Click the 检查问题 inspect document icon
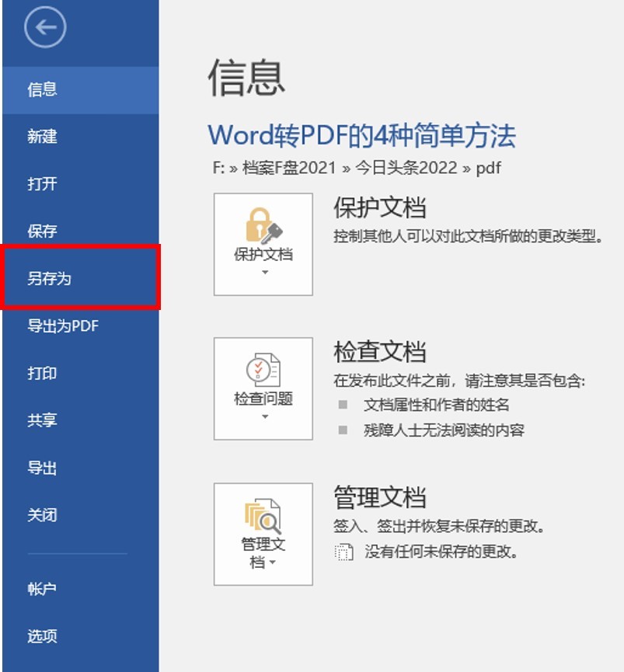The height and width of the screenshot is (672, 624). 263,369
